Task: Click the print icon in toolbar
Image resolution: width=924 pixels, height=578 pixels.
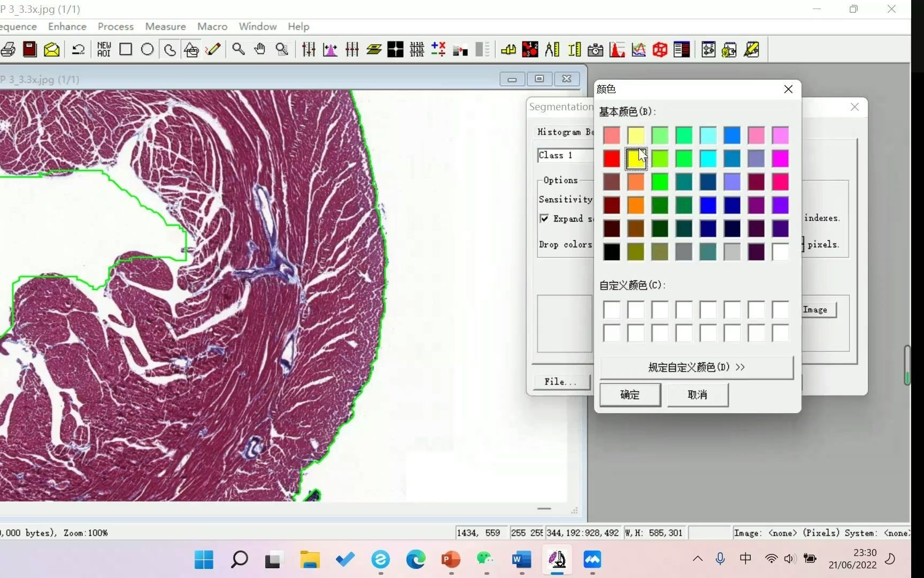Action: [8, 49]
